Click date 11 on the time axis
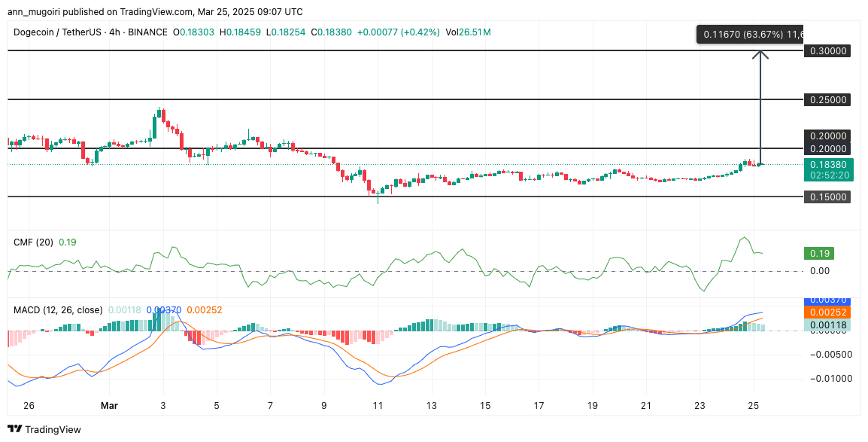 [378, 405]
